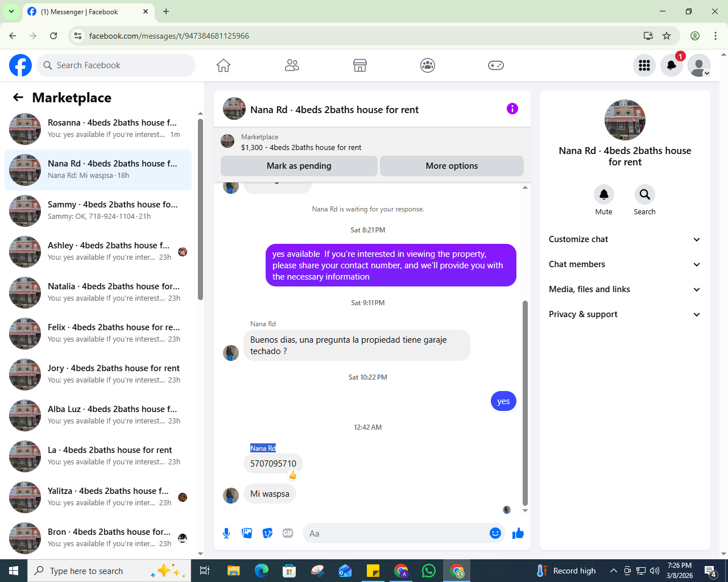
Task: Open the Alba Luz conversation
Action: (x=98, y=415)
